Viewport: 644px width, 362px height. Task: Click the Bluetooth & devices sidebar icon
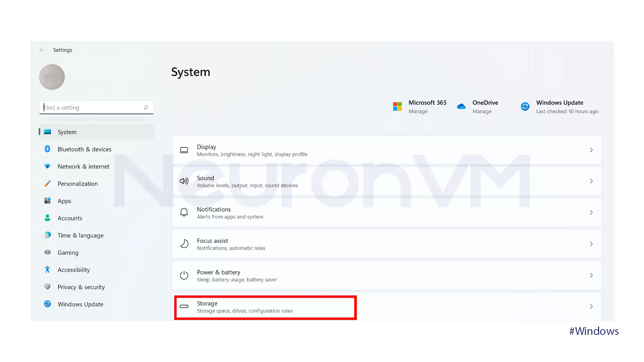pyautogui.click(x=47, y=149)
